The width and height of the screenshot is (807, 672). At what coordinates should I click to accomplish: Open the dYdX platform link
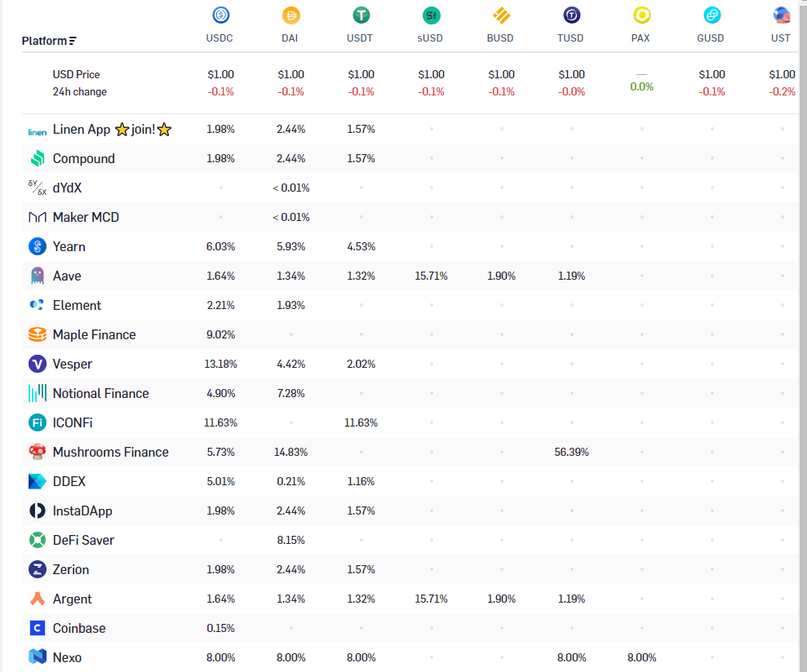coord(68,188)
